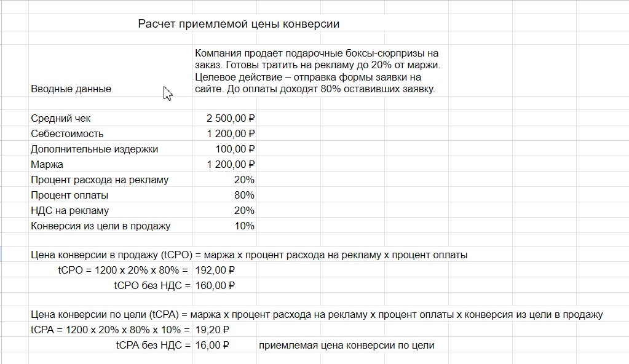
Task: Select the value cell next to "Маржа"
Action: coord(231,164)
